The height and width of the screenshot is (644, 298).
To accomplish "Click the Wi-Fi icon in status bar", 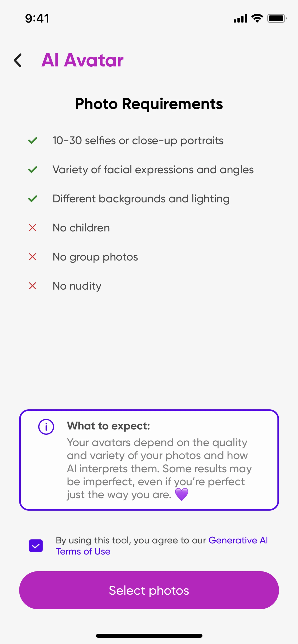I will tap(257, 18).
